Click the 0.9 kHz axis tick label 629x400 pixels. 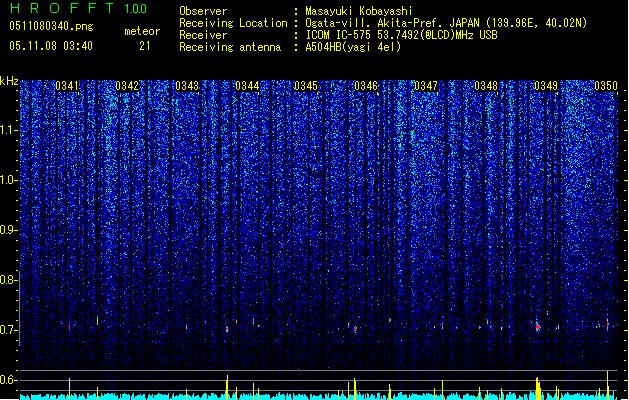point(8,230)
